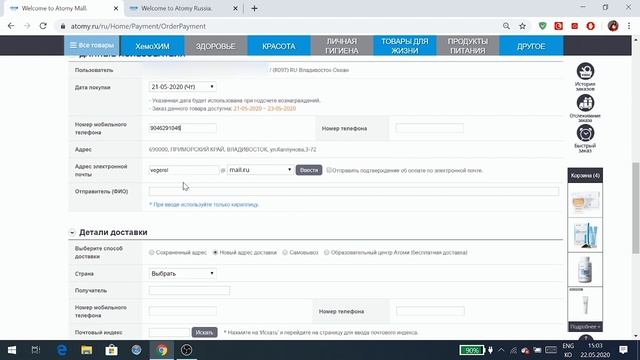This screenshot has width=640, height=360.
Task: Collapse Детали доставки section
Action: tap(72, 233)
